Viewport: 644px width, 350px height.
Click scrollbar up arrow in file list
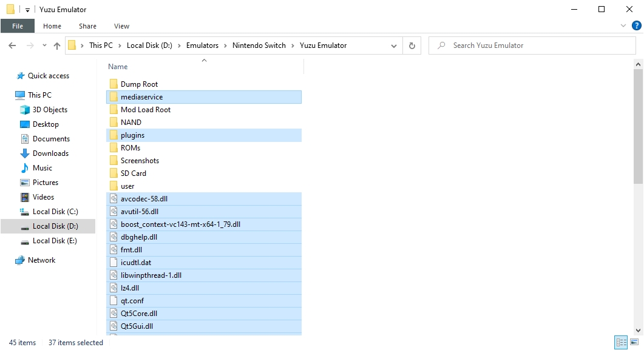(638, 64)
